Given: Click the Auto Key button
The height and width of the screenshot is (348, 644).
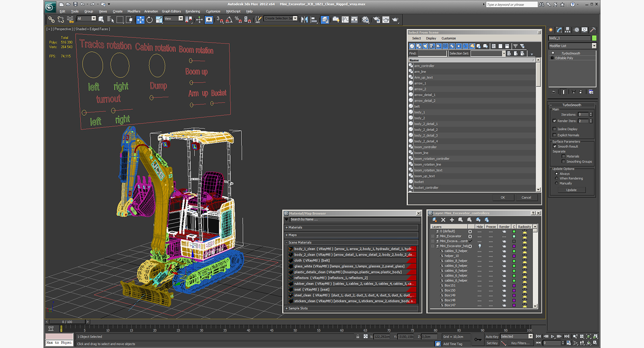Looking at the screenshot, I should [x=492, y=337].
